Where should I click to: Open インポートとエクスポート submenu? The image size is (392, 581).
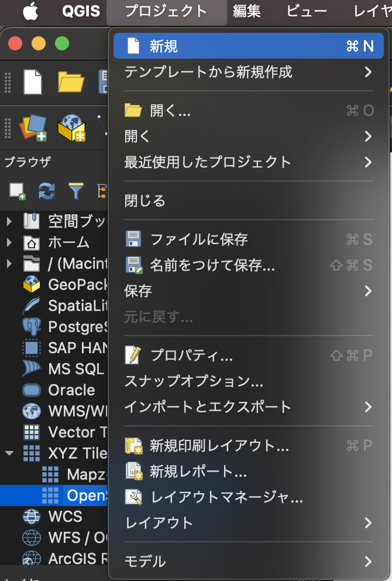click(249, 407)
